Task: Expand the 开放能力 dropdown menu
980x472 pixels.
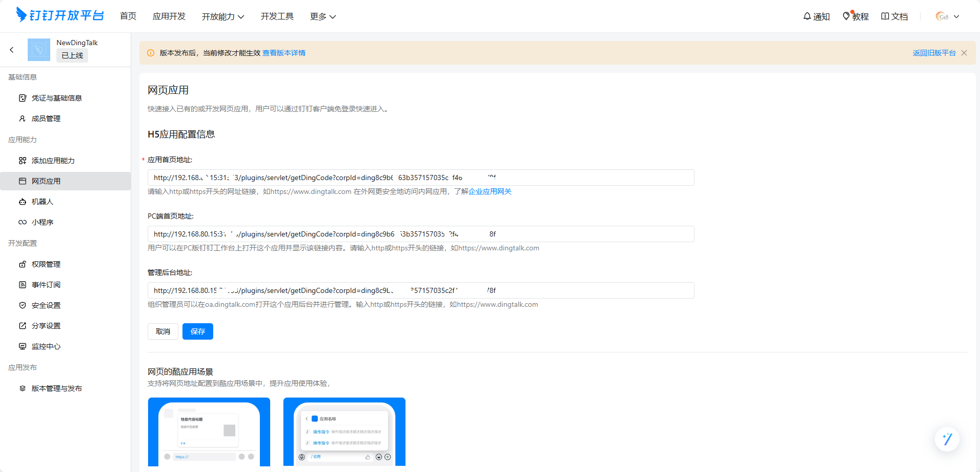Action: pyautogui.click(x=223, y=16)
